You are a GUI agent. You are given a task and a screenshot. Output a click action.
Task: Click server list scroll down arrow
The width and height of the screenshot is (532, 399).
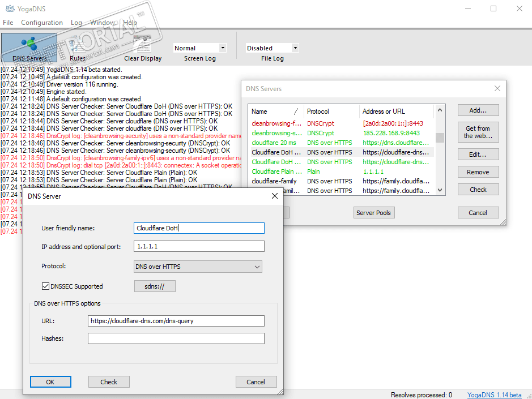click(x=440, y=190)
